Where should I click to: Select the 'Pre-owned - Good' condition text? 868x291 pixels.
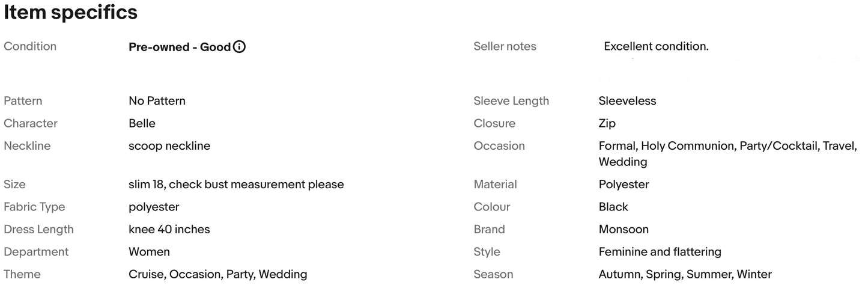180,47
